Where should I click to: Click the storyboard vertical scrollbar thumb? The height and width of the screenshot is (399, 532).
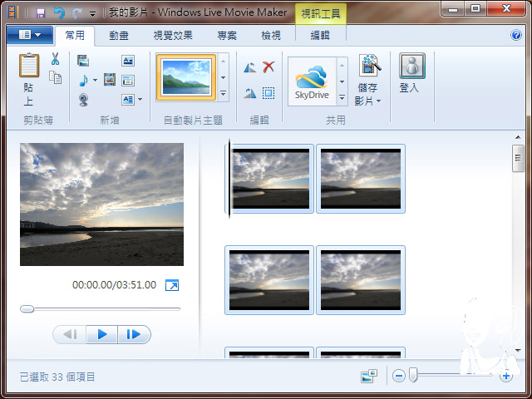tap(518, 158)
